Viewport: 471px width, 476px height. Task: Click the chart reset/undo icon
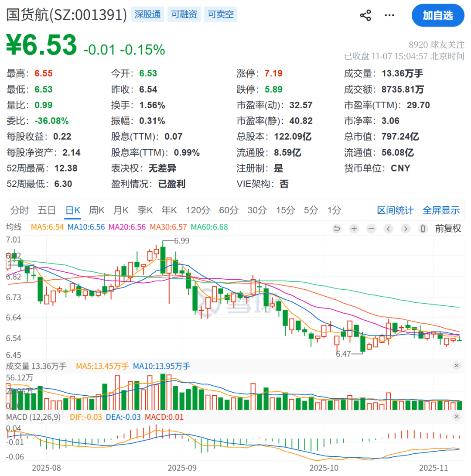point(336,228)
